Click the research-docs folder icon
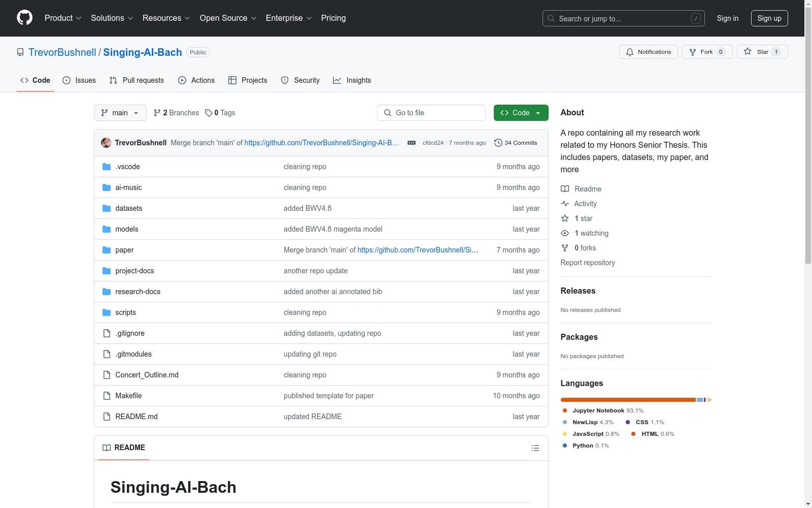 pos(107,292)
